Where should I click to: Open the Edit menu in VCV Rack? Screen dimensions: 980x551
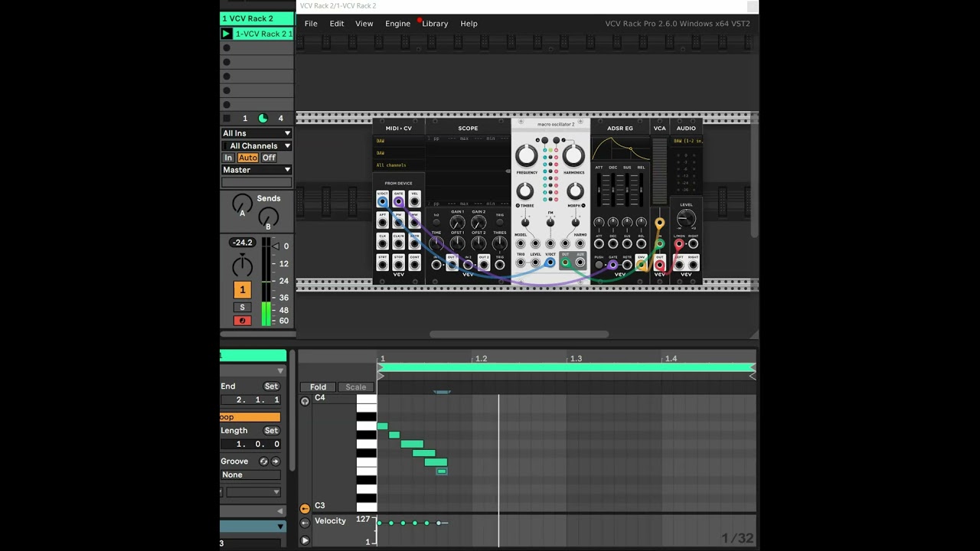(337, 24)
